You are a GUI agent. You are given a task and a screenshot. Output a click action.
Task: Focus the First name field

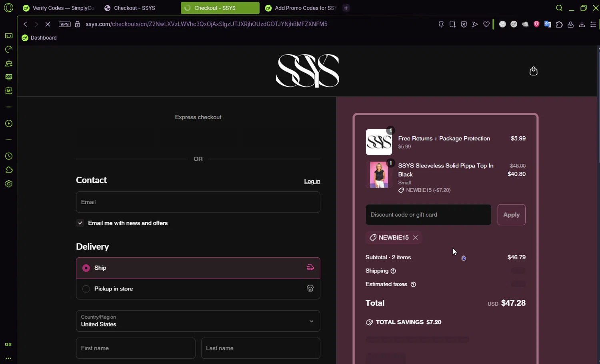click(136, 348)
